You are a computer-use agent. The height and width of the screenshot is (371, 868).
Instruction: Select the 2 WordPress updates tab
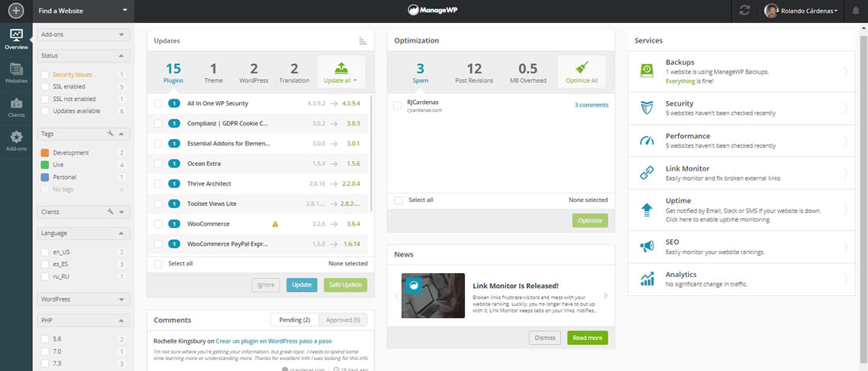coord(253,73)
